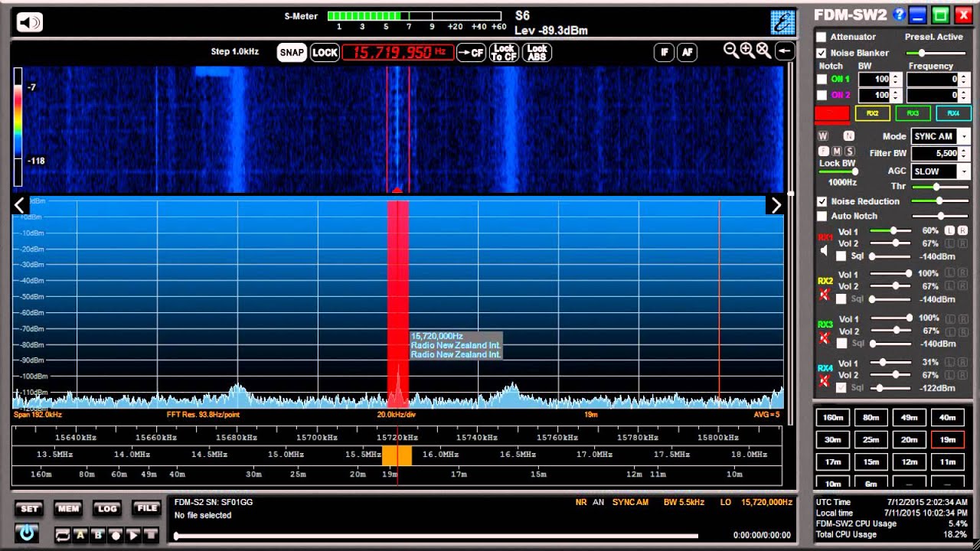This screenshot has width=980, height=551.
Task: Disable the Noise Reduction checkbox
Action: pos(822,201)
